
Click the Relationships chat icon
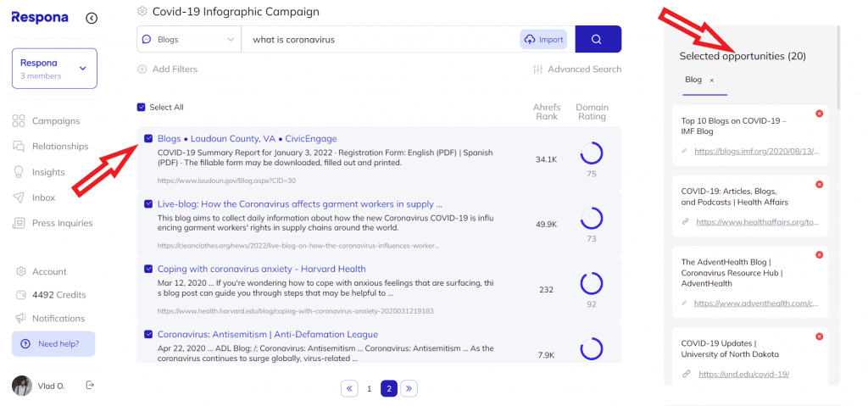(19, 147)
